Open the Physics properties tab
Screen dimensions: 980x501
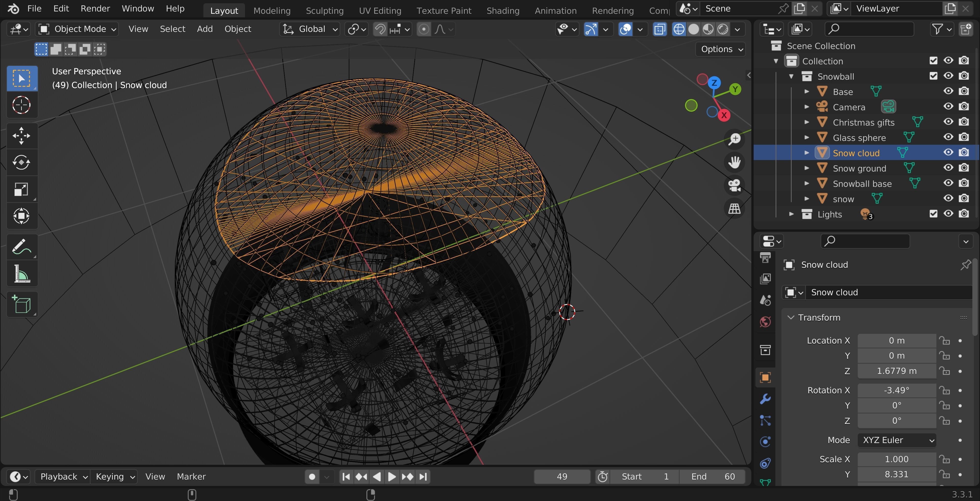coord(765,441)
